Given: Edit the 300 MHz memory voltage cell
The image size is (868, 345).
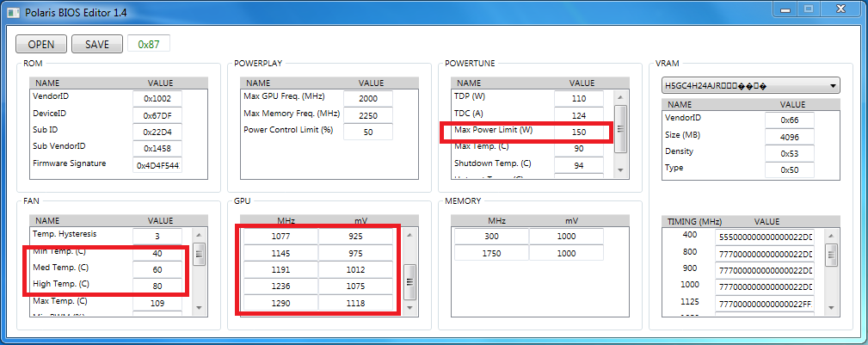Looking at the screenshot, I should pyautogui.click(x=566, y=237).
